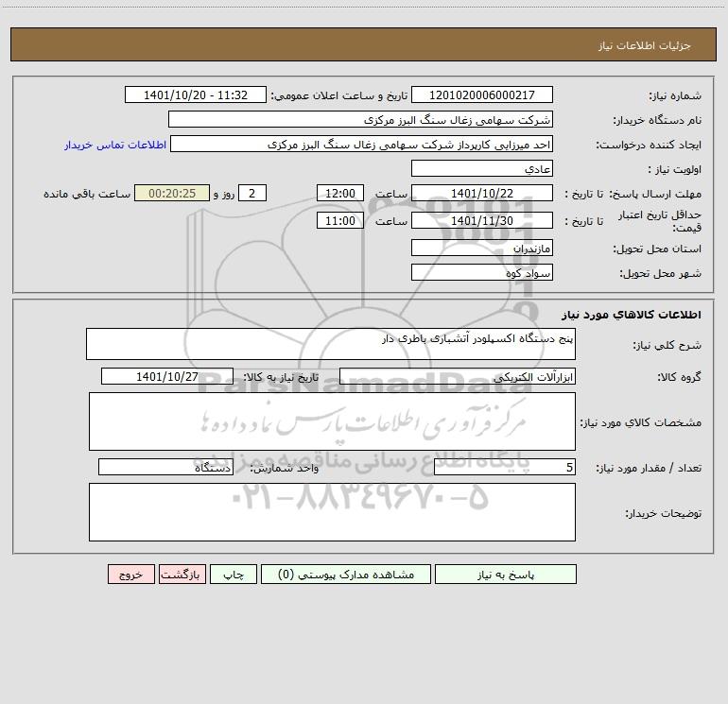Click the بازگشت back button
The image size is (728, 704).
[x=182, y=575]
